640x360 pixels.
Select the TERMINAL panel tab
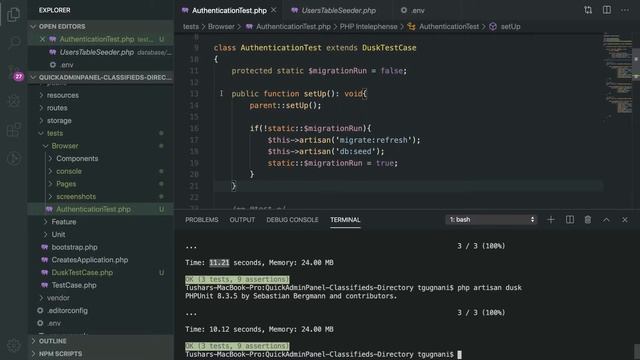tap(345, 220)
